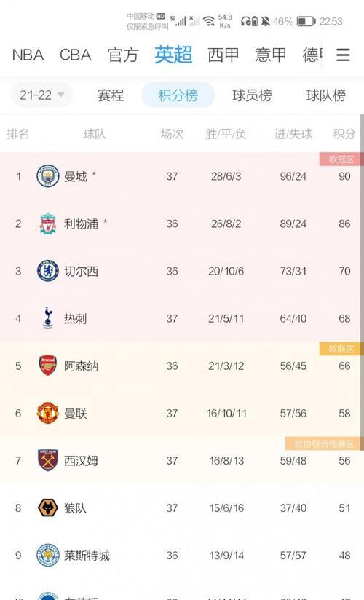
Task: Show the 球队榜 team rankings
Action: click(x=325, y=95)
